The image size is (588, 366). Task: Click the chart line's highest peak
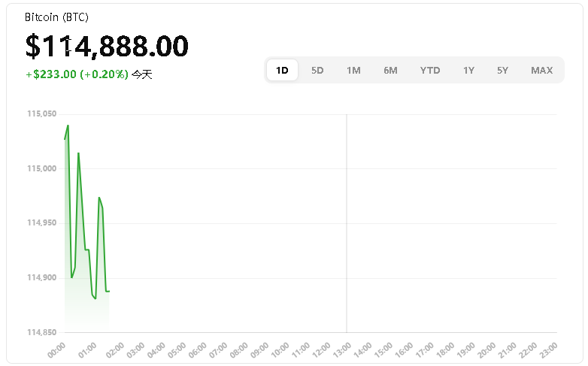tap(68, 126)
